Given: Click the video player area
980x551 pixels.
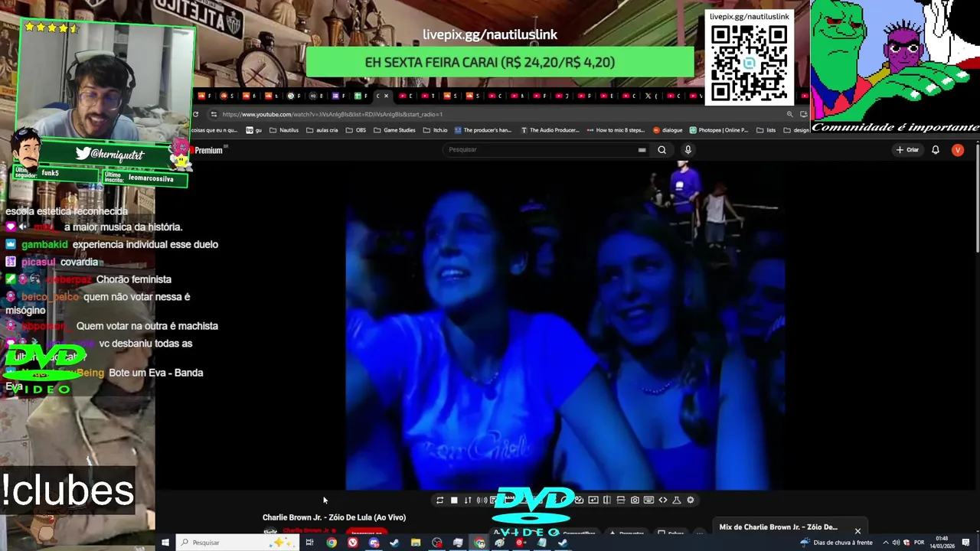Looking at the screenshot, I should point(565,325).
